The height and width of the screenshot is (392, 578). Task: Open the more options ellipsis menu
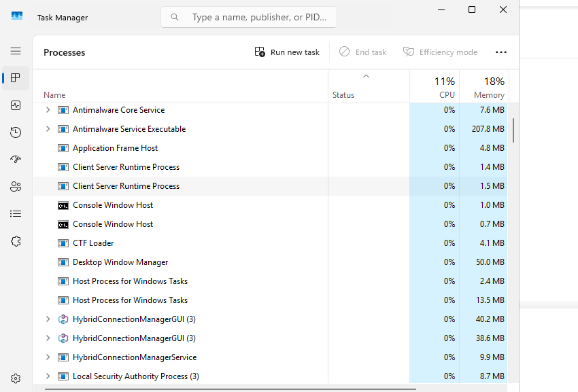click(501, 52)
